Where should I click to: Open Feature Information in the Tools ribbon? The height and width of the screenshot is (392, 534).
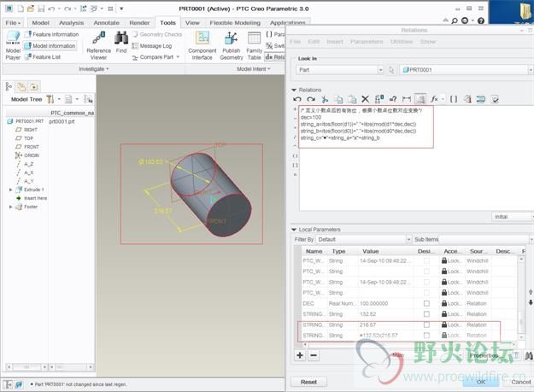point(51,34)
